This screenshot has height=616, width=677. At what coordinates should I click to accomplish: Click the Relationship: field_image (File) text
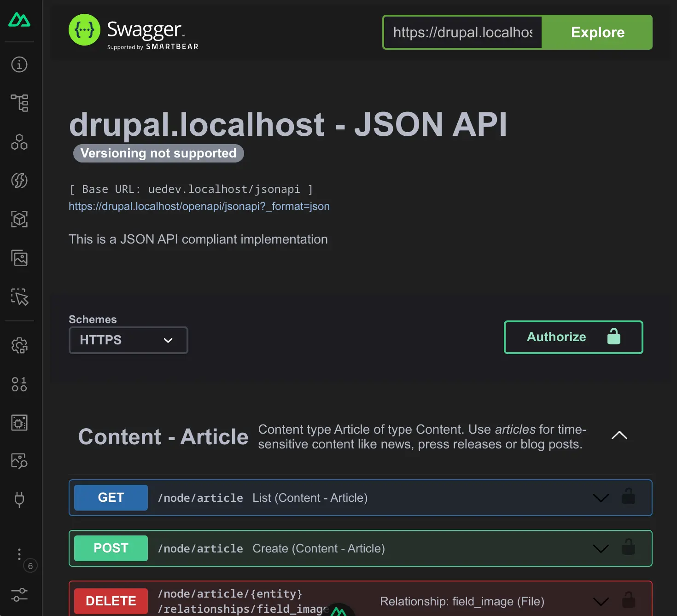click(462, 601)
